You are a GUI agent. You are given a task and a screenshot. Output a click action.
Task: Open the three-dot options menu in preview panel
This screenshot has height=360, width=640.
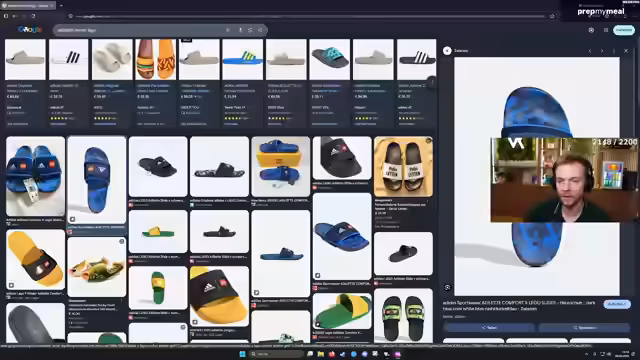(613, 51)
